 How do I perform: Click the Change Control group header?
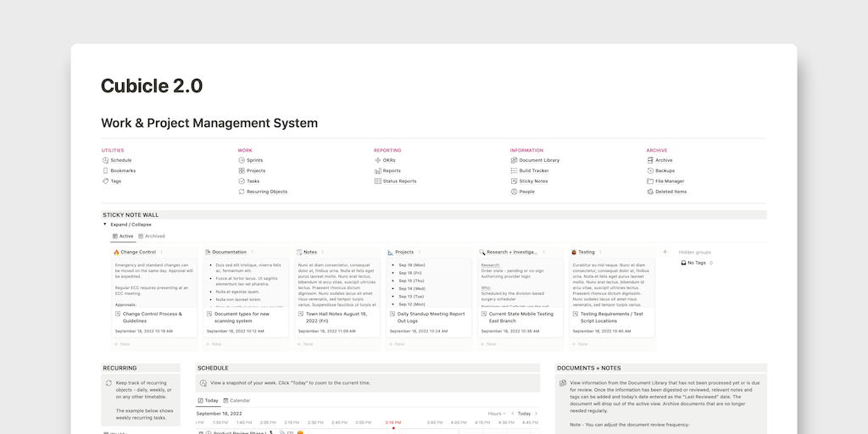[x=138, y=252]
